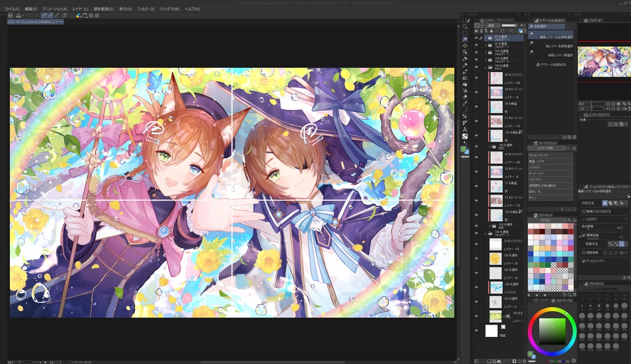Select the Auto select magic wand tool
This screenshot has height=364, width=631.
click(465, 39)
